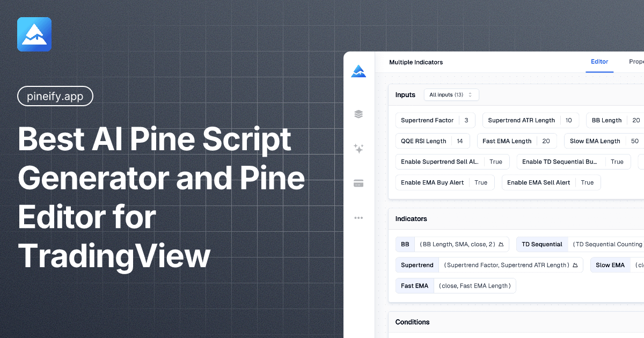Click the Pineify logo in the top-left corner
The height and width of the screenshot is (338, 644).
coord(34,34)
